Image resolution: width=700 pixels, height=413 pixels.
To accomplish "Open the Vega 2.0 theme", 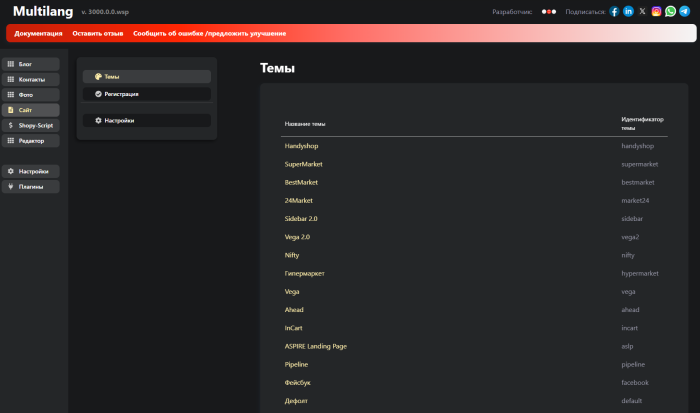I will click(297, 237).
